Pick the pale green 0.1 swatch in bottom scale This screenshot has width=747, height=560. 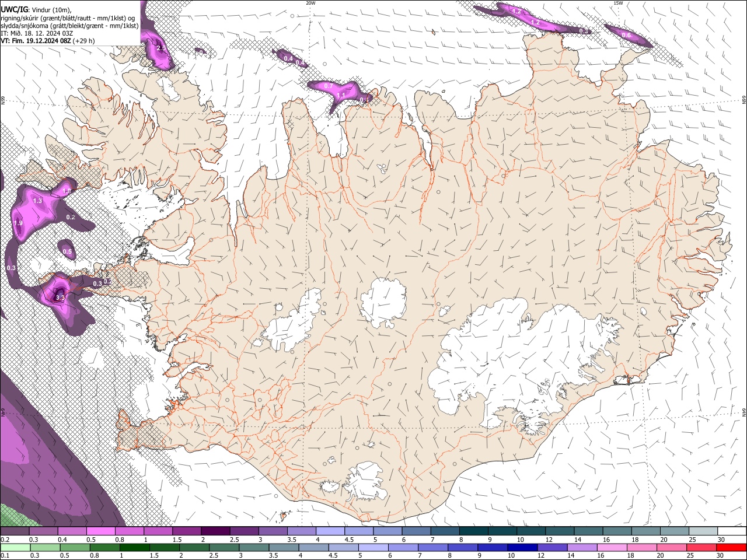click(15, 548)
